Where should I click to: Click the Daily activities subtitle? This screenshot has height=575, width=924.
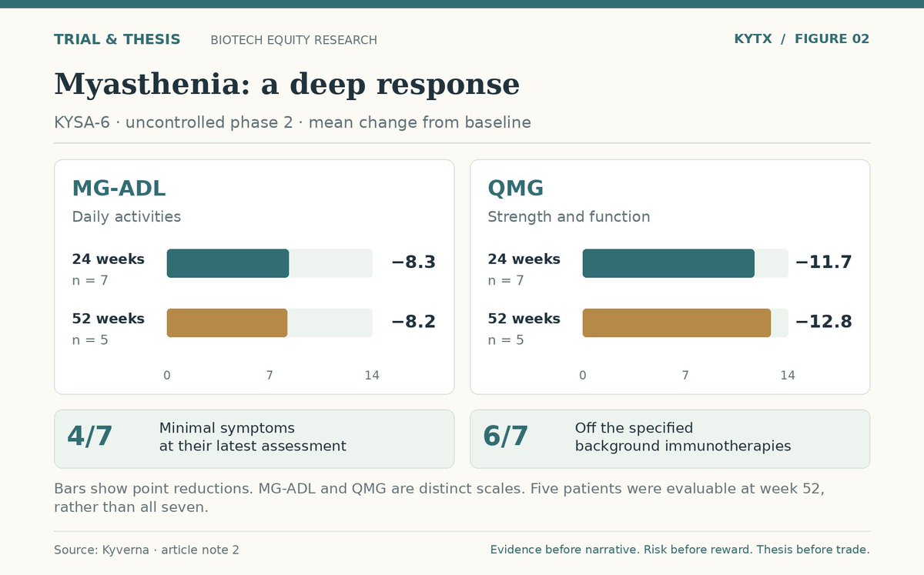(x=126, y=217)
